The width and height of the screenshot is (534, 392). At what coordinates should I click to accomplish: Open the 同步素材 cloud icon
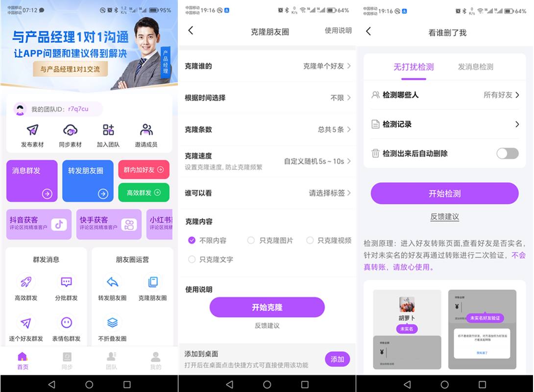70,130
